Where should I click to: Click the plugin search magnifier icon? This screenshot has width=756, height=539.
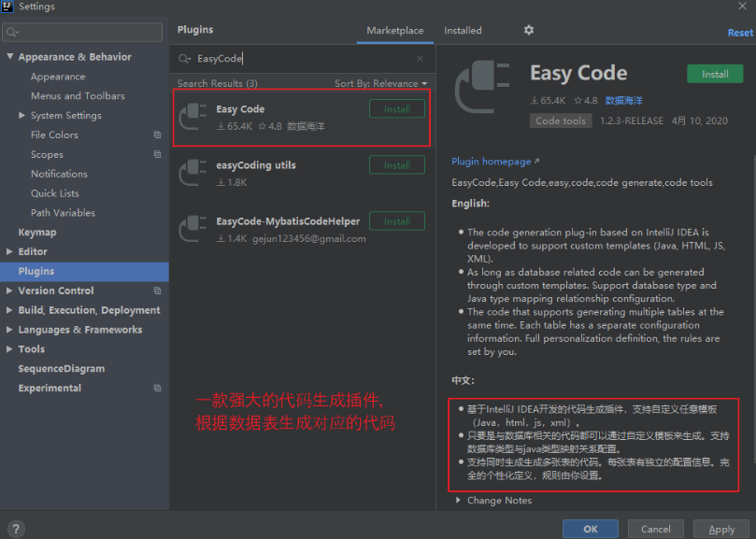185,59
